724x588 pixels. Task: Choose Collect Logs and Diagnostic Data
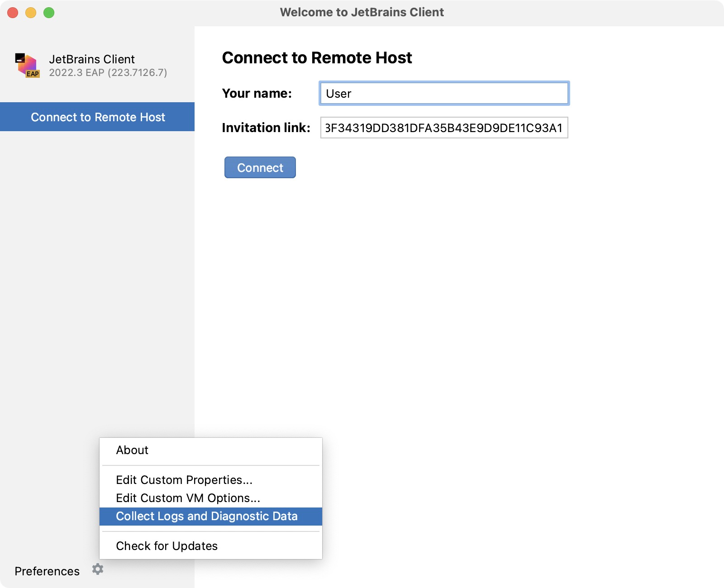pos(206,516)
